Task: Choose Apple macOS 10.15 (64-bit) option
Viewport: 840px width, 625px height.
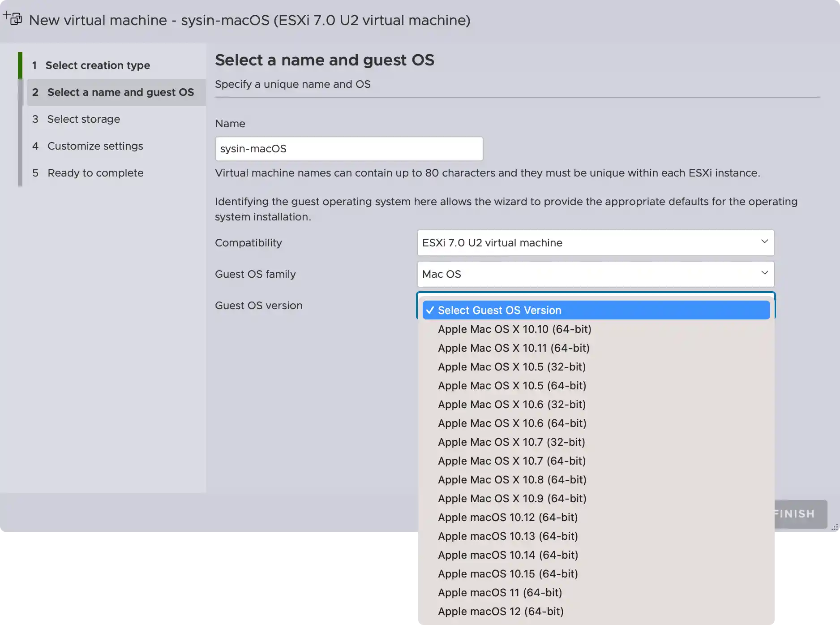Action: 508,573
